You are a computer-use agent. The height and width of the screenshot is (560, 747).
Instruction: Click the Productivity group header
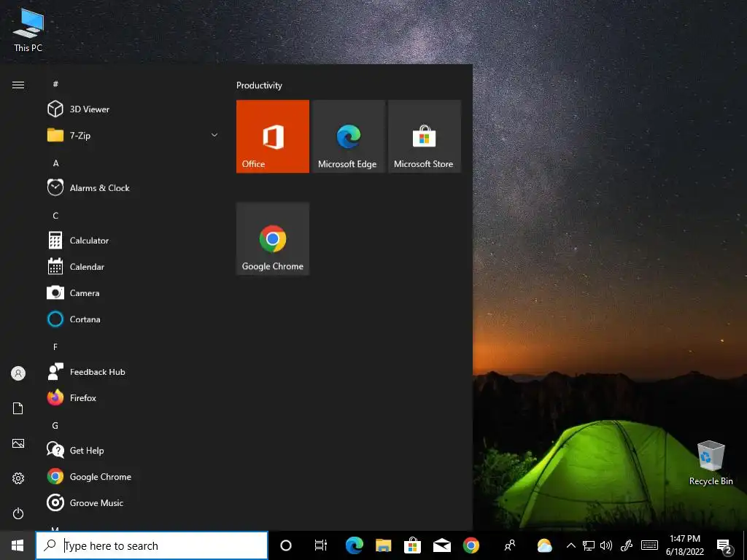tap(259, 85)
